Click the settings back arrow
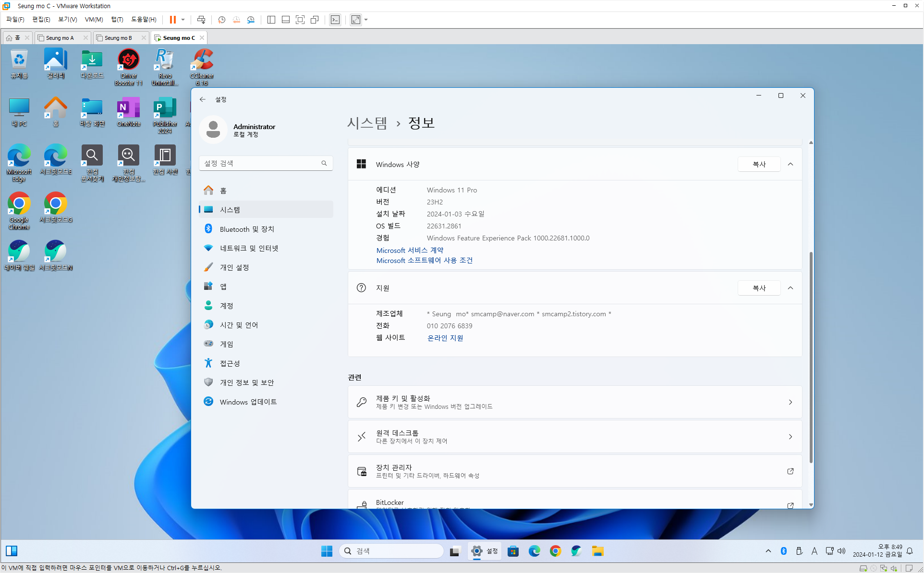Image resolution: width=924 pixels, height=573 pixels. point(203,99)
